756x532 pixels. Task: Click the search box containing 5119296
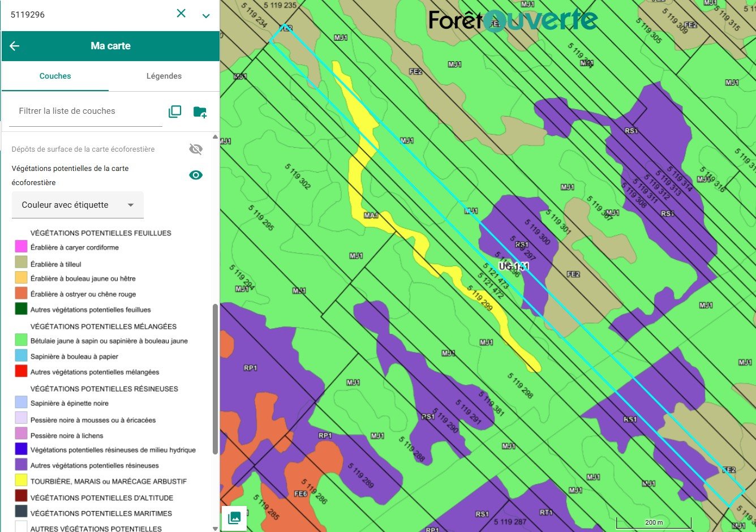pos(85,15)
